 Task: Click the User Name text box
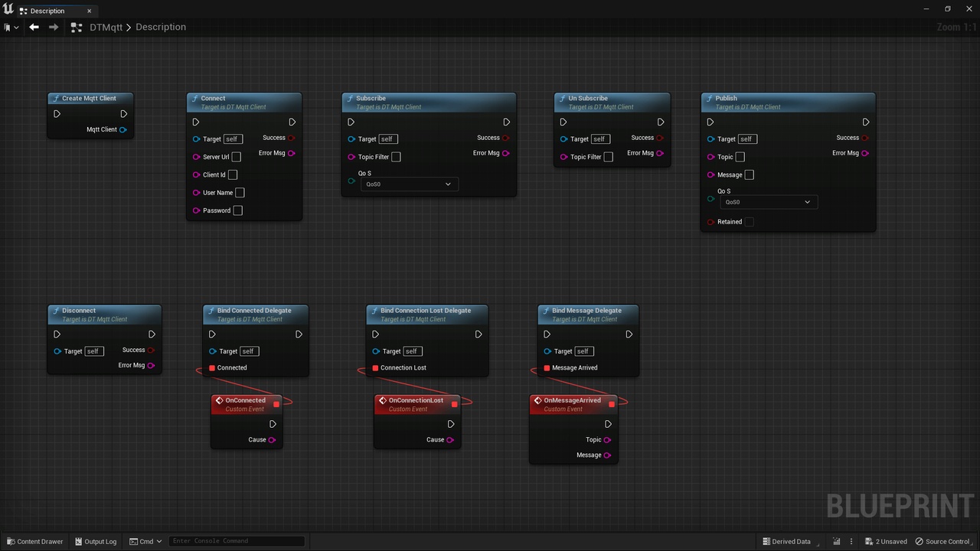tap(240, 193)
